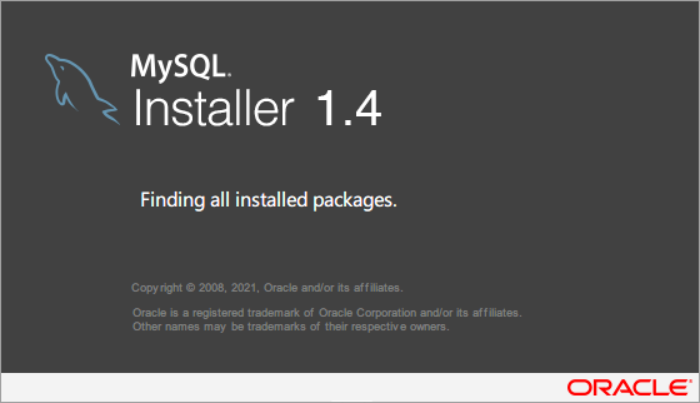This screenshot has width=700, height=403.
Task: Click the MySQL dolphin logo
Action: click(x=82, y=89)
